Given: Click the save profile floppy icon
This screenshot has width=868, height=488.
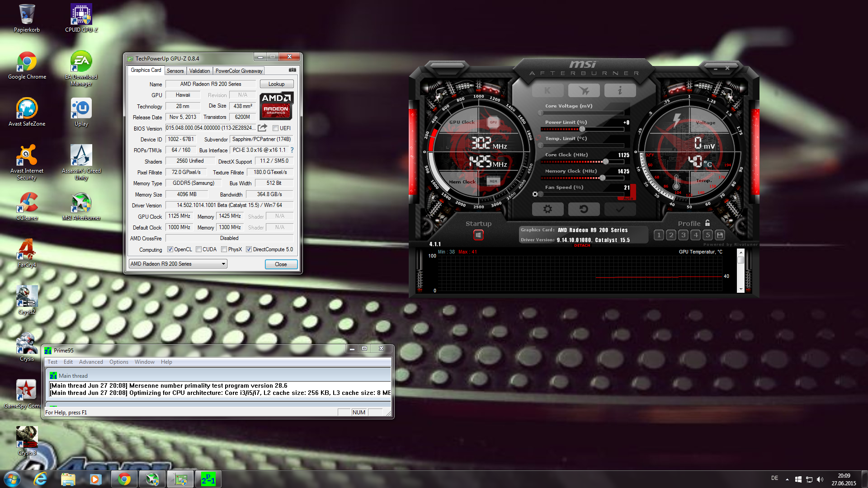Looking at the screenshot, I should pos(720,235).
